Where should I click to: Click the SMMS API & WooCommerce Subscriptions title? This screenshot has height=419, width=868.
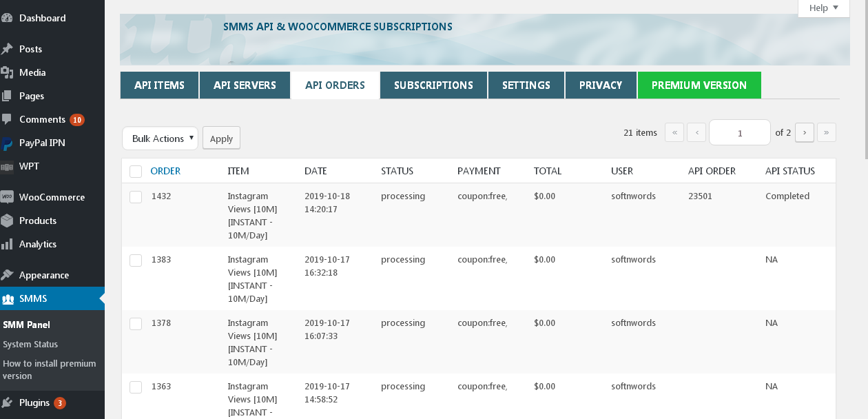[x=338, y=27]
